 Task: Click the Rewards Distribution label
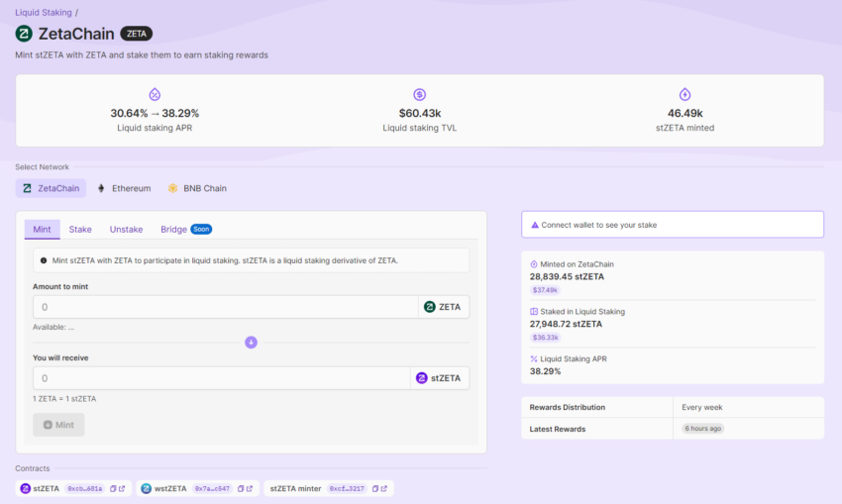tap(568, 407)
